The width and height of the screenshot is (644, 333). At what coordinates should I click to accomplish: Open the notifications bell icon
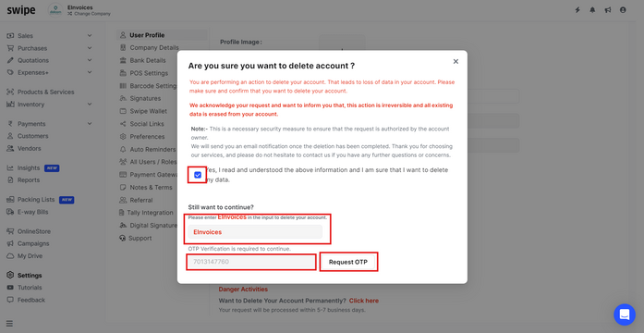coord(592,10)
